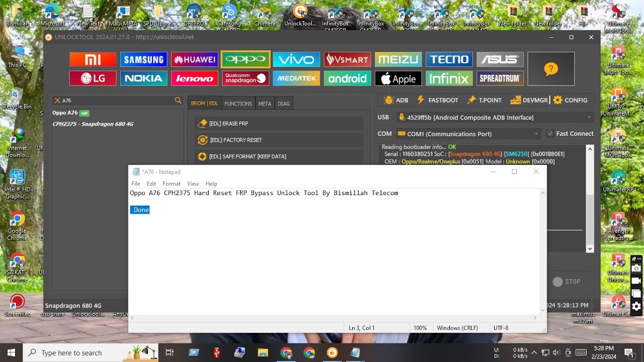The height and width of the screenshot is (362, 644).
Task: Switch to the FUNCTIONS tab
Action: click(238, 104)
